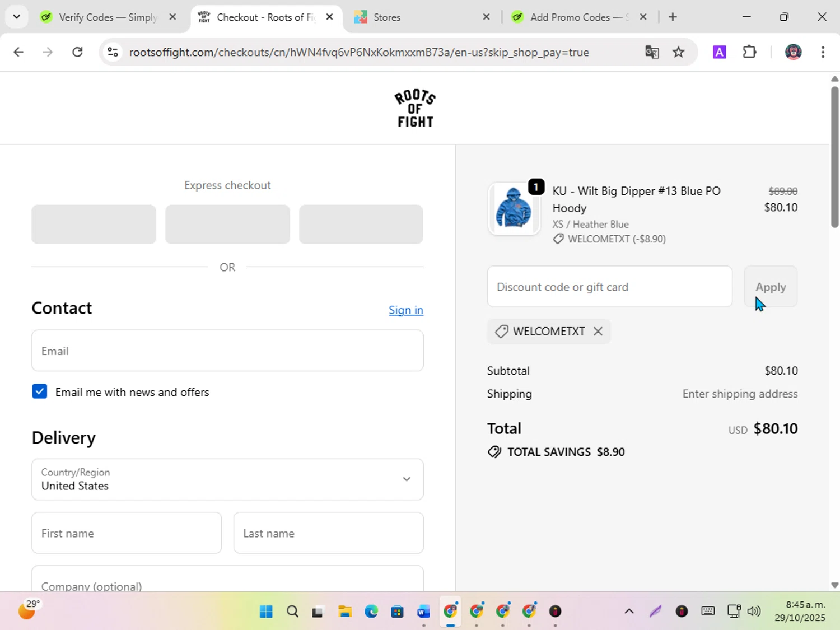840x630 pixels.
Task: Open the Chrome profile avatar
Action: (x=793, y=52)
